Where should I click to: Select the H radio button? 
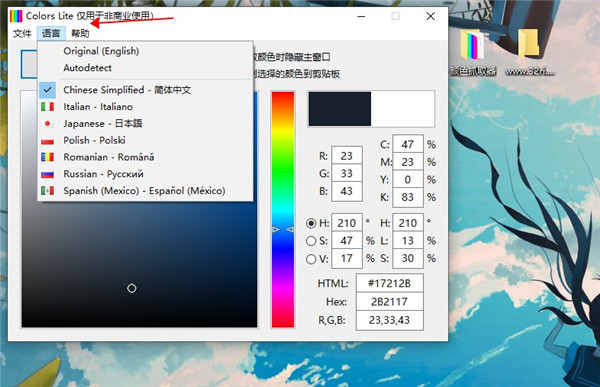pos(311,223)
